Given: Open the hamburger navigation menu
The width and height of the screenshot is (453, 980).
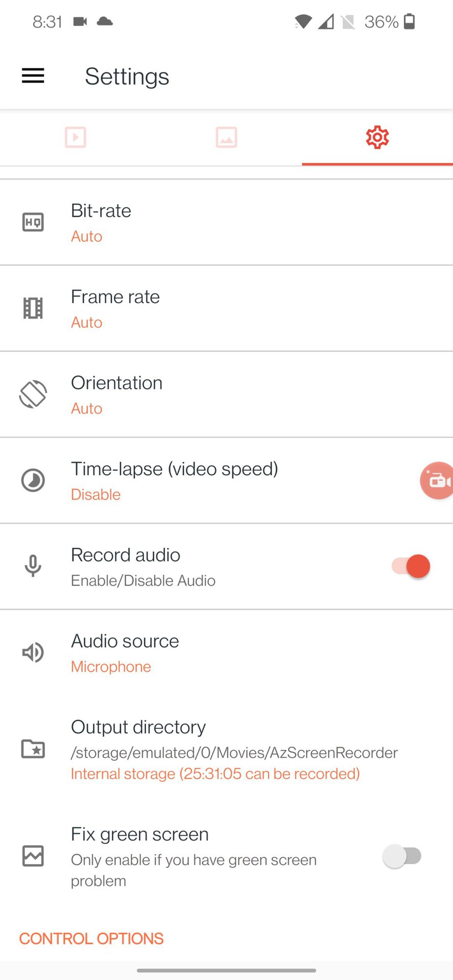Looking at the screenshot, I should tap(33, 76).
